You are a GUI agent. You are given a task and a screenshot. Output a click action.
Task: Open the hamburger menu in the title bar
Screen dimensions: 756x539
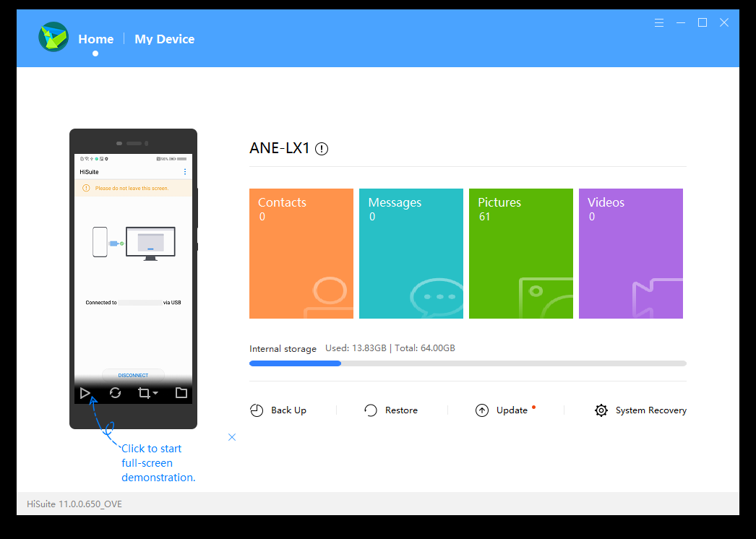[x=659, y=22]
